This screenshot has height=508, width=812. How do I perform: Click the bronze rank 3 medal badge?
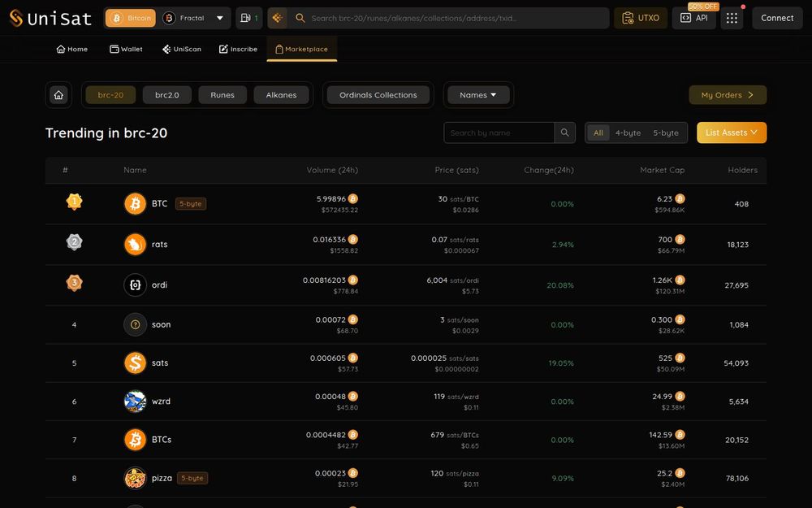74,283
